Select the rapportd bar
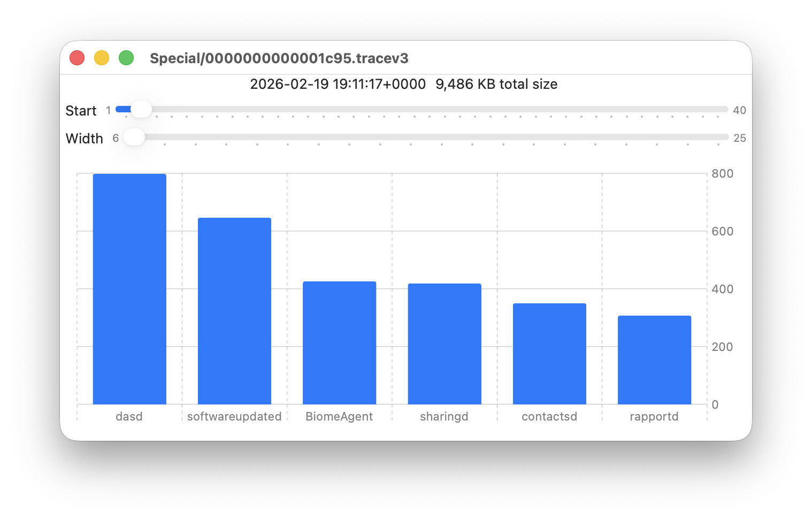Viewport: 812px width, 520px height. (654, 360)
